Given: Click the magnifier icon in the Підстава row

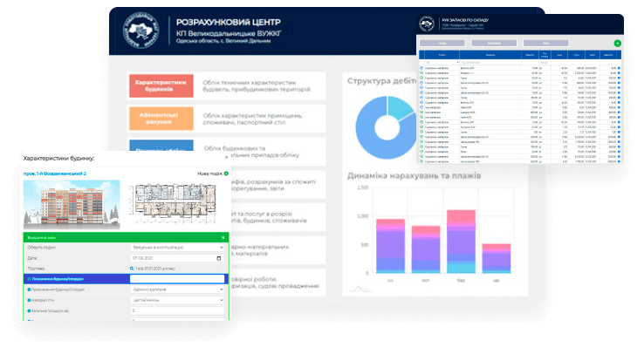Looking at the screenshot, I should pos(132,269).
